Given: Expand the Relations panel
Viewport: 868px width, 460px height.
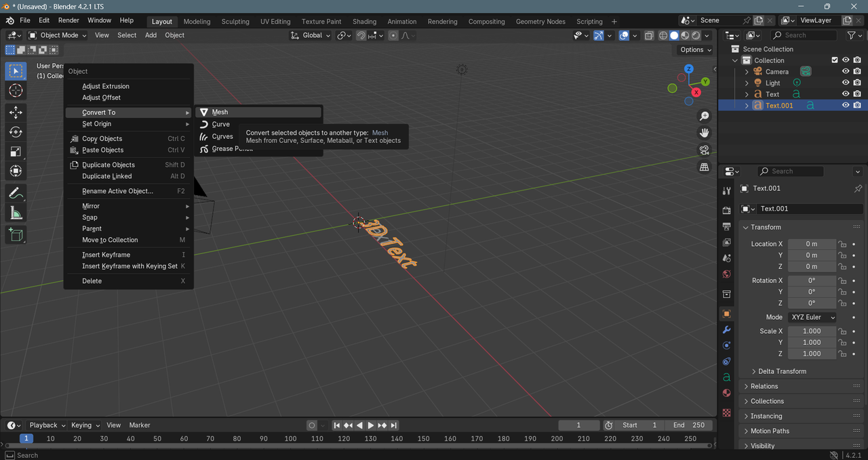Looking at the screenshot, I should point(764,386).
